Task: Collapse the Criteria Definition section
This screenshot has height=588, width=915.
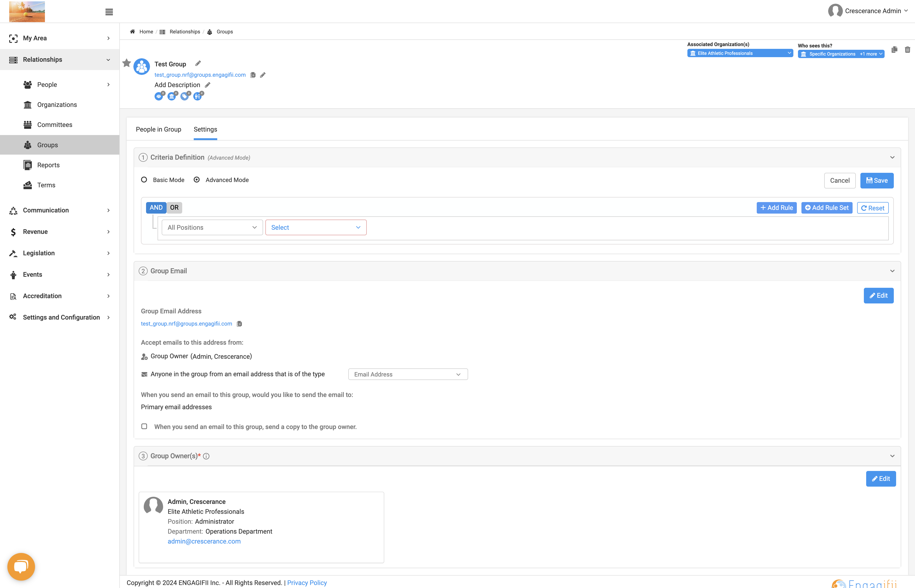Action: coord(892,157)
